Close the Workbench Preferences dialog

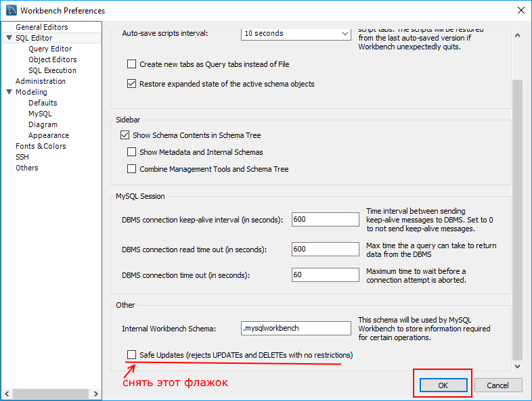520,10
